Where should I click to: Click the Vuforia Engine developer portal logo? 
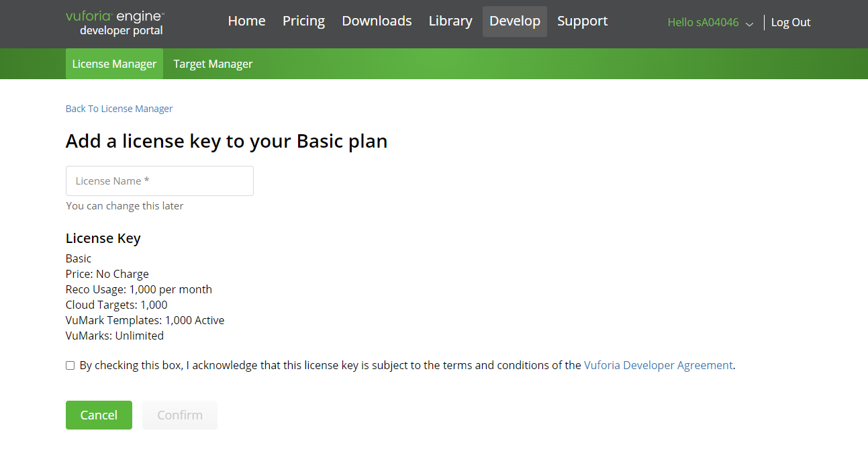point(115,23)
